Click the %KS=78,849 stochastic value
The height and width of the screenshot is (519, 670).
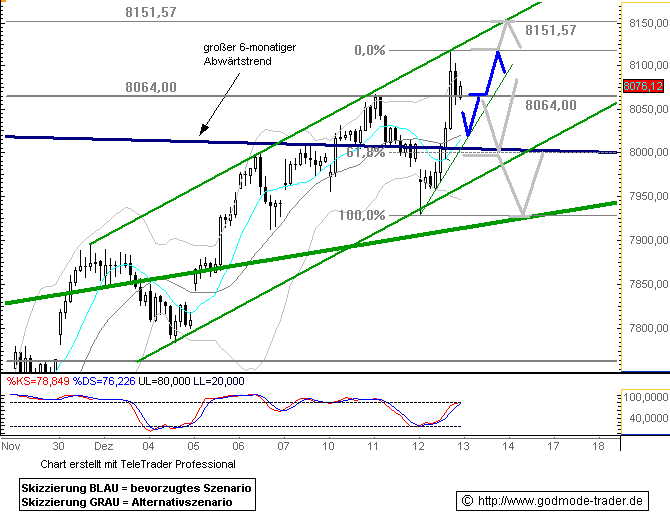tap(38, 381)
